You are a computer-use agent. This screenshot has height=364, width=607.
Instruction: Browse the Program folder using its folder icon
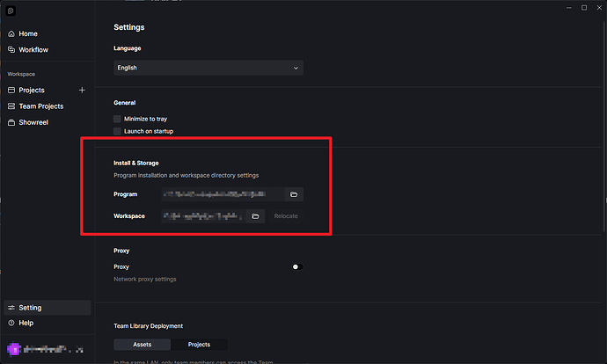tap(294, 194)
